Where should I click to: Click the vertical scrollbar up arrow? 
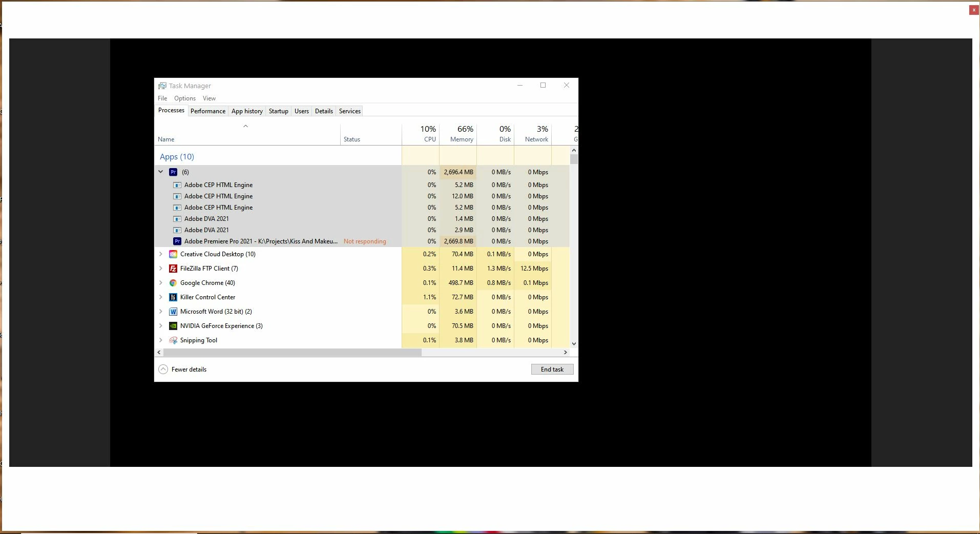point(574,150)
